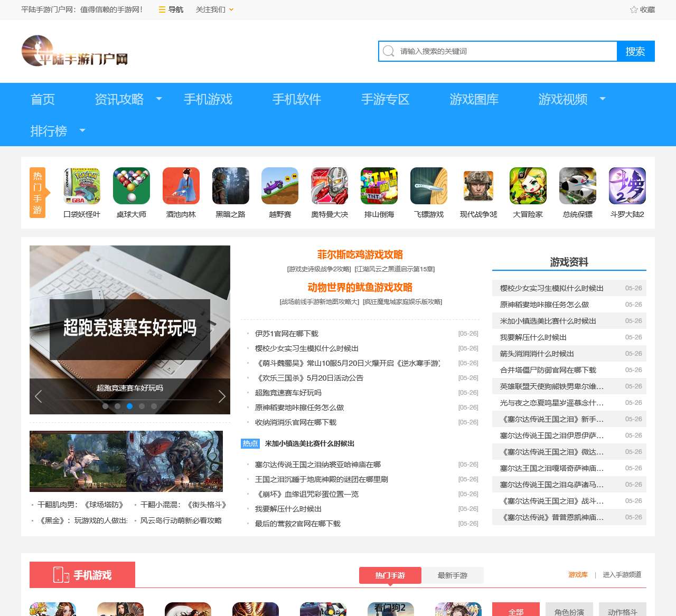Switch to the 热门手游 tab

(x=390, y=575)
